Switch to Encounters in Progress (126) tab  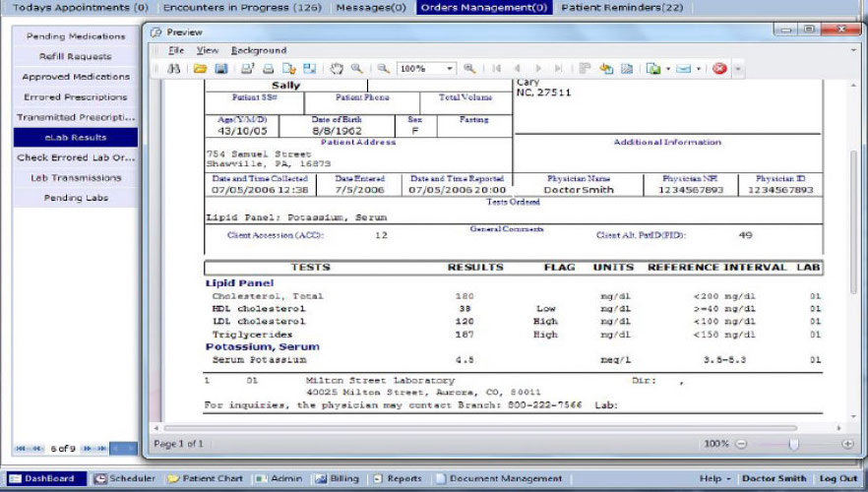point(242,8)
